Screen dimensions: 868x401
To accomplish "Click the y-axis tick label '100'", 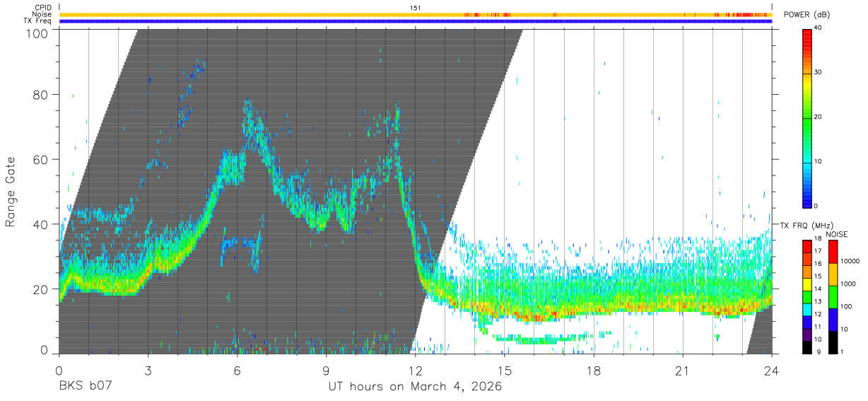I will [39, 33].
